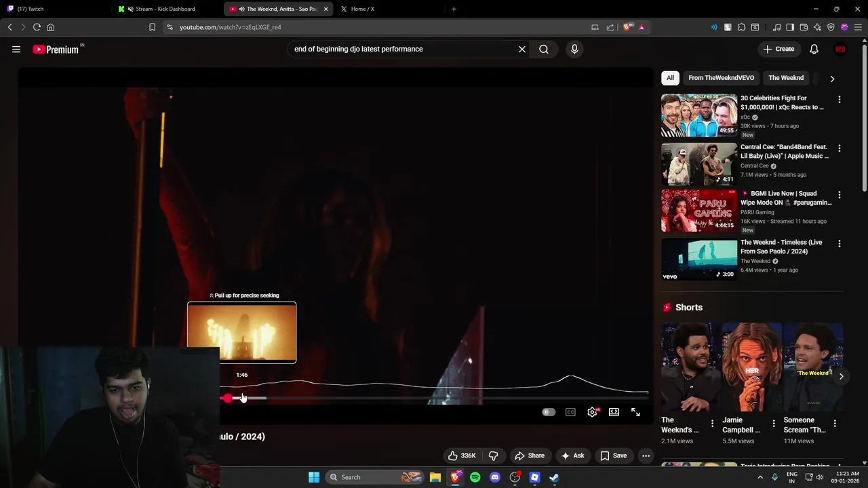Open Band4Band Feat. Lil Baby thumbnail
This screenshot has height=488, width=868.
click(699, 164)
